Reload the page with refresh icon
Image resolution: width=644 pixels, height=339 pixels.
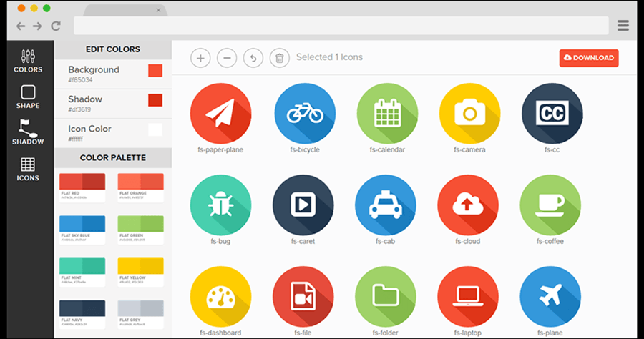(x=56, y=26)
